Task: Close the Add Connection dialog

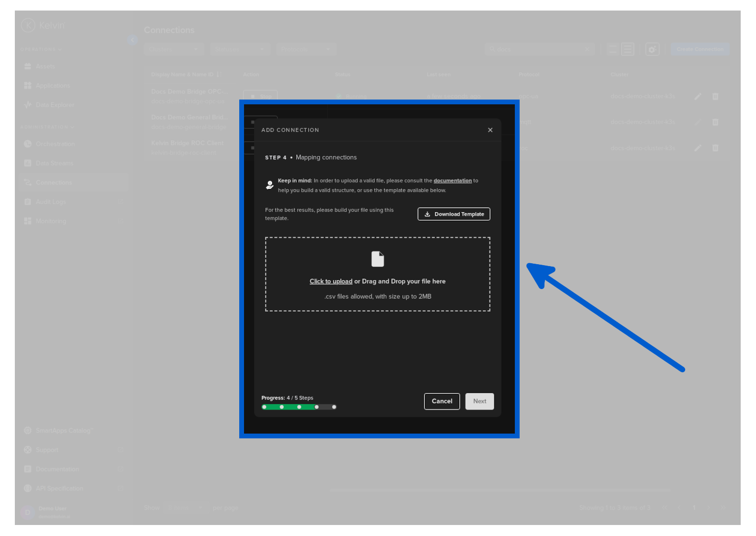Action: tap(490, 130)
